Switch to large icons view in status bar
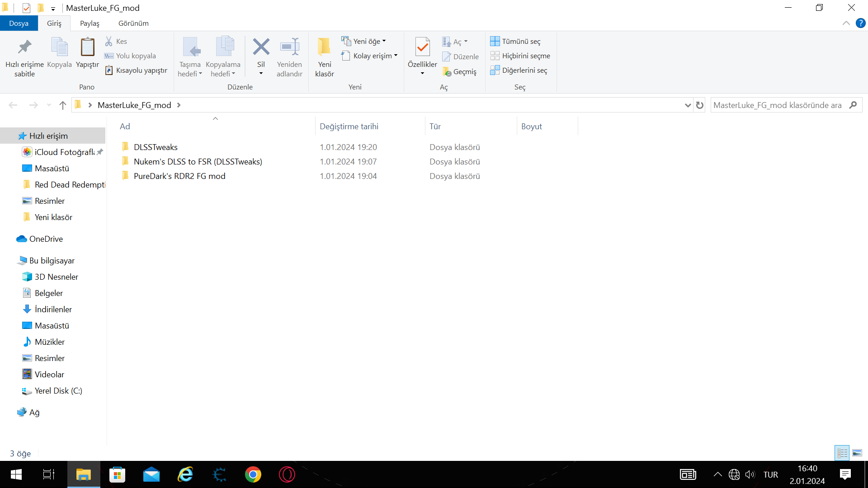This screenshot has height=488, width=868. coord(857,453)
